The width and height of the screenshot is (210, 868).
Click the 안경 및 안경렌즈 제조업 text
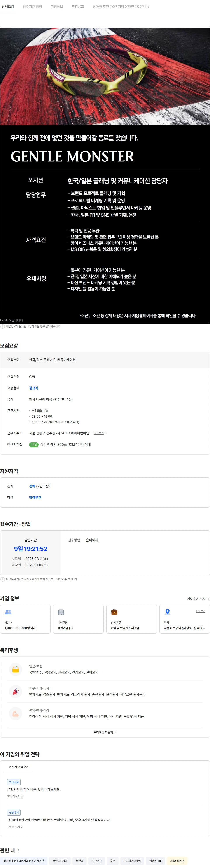point(125,628)
